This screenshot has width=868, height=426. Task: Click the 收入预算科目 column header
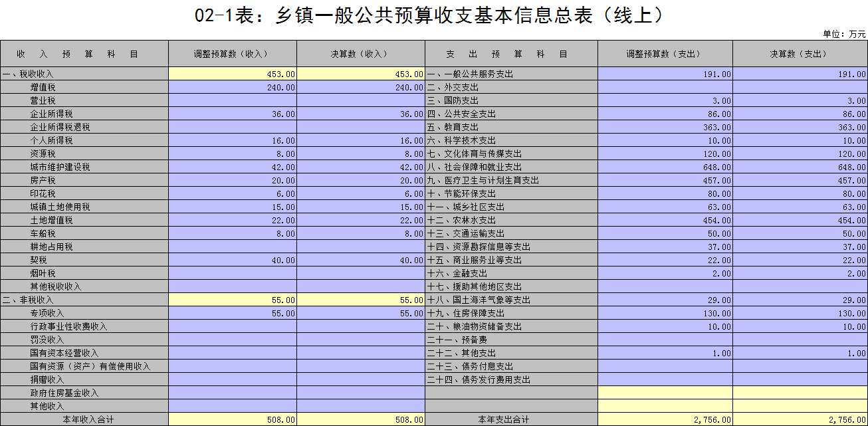point(84,54)
